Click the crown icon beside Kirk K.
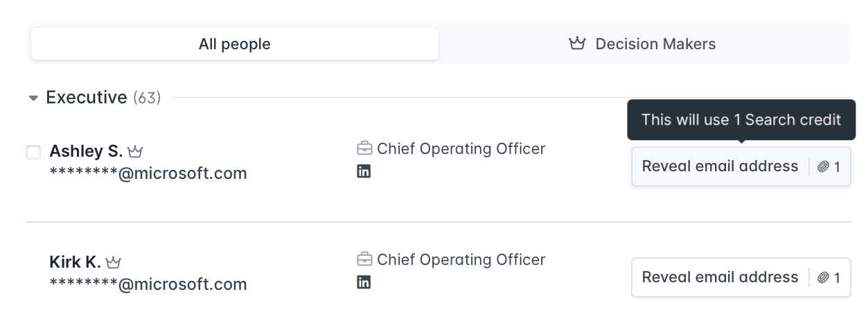 [x=114, y=262]
